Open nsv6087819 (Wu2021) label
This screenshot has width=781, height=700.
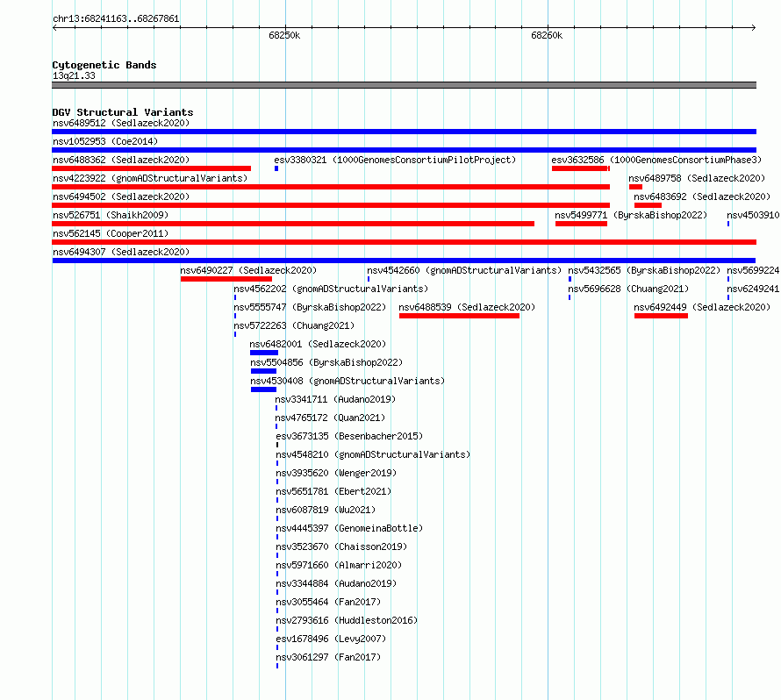[x=326, y=510]
